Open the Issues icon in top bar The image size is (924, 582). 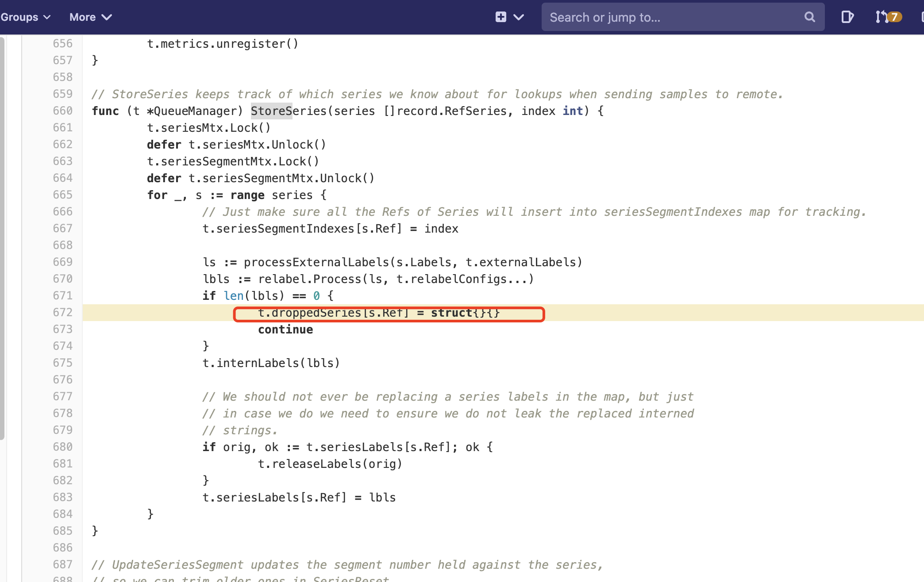click(847, 17)
